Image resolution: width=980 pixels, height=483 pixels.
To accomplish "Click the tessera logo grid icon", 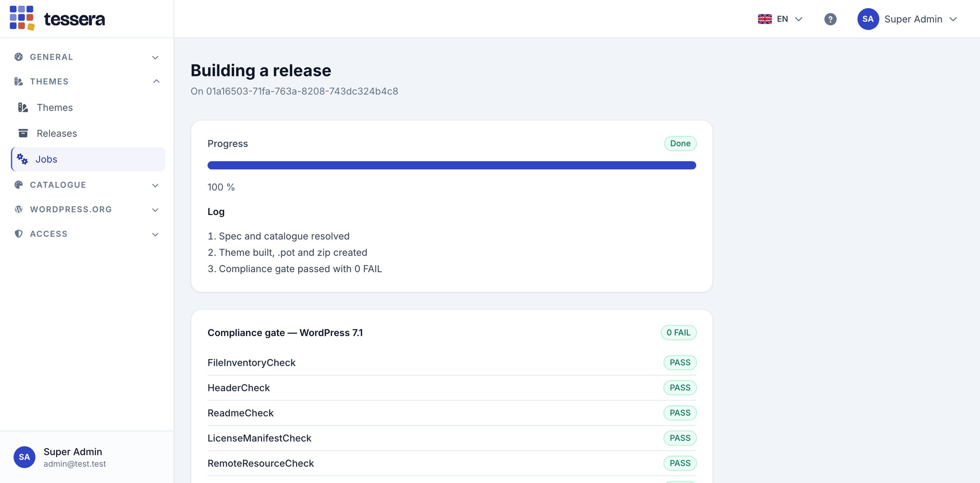I will 22,18.
